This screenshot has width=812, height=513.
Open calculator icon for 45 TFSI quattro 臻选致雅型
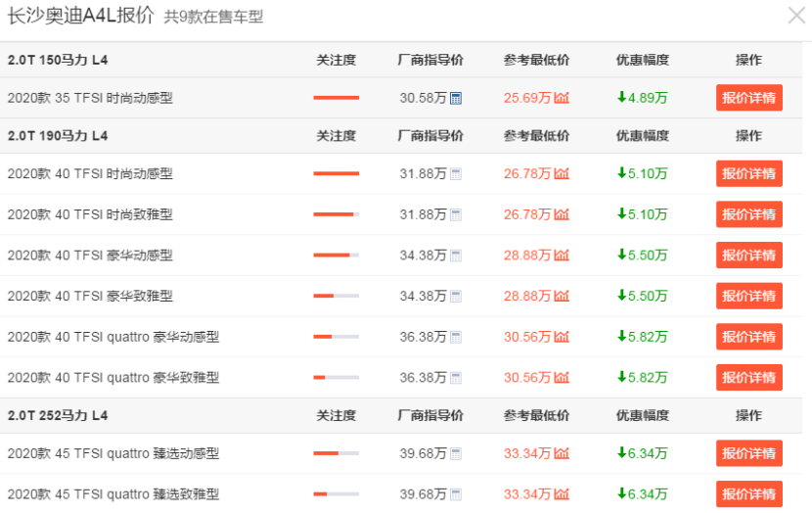(456, 494)
